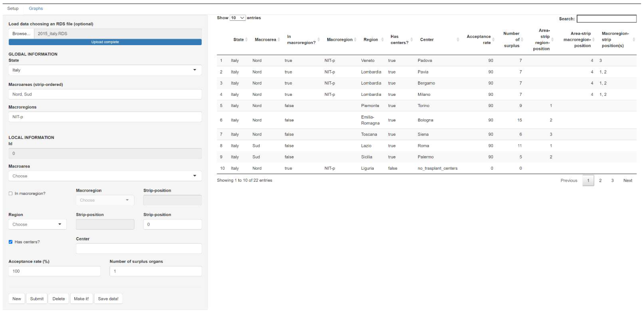
Task: Sort by Macroarea column sort icon
Action: pos(278,40)
